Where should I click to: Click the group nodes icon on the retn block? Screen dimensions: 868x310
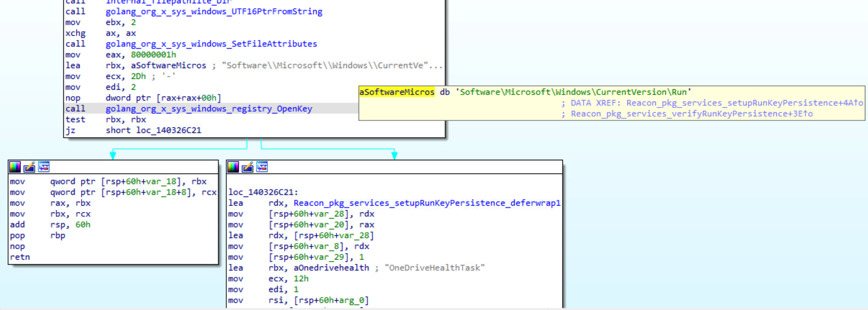[44, 167]
